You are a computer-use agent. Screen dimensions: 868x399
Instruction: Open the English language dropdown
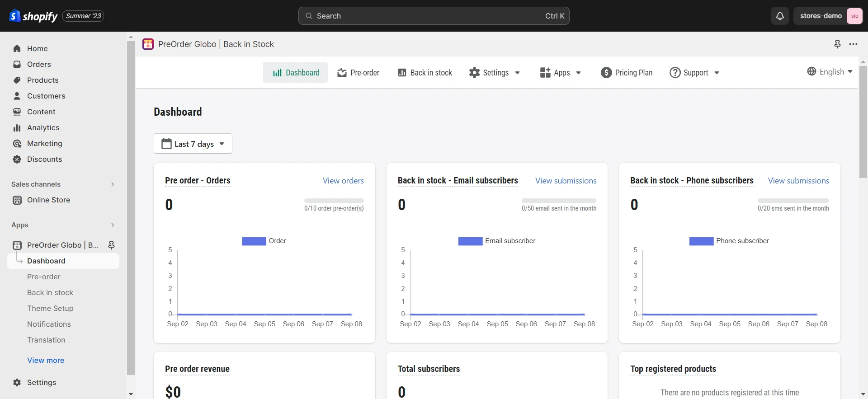[830, 71]
